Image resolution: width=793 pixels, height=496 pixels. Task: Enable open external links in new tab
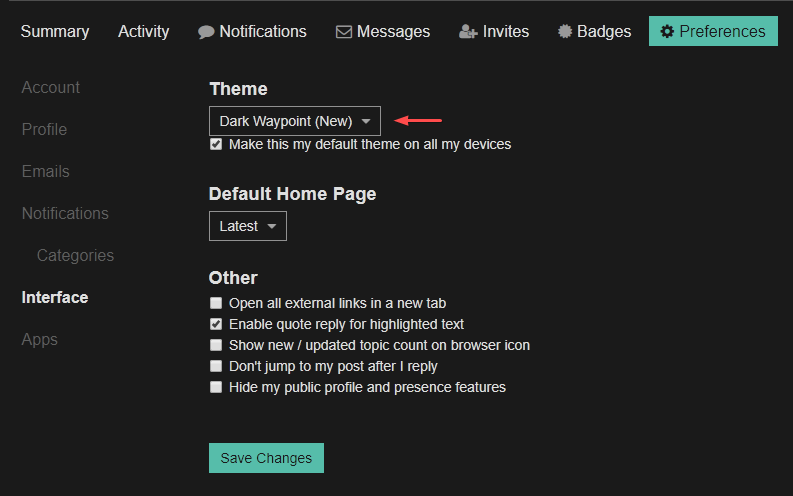216,303
